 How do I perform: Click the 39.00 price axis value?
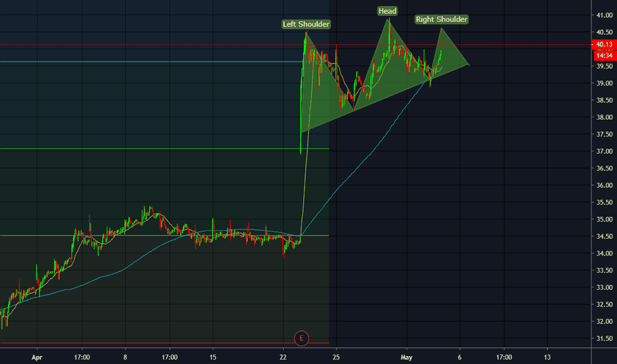(x=604, y=83)
